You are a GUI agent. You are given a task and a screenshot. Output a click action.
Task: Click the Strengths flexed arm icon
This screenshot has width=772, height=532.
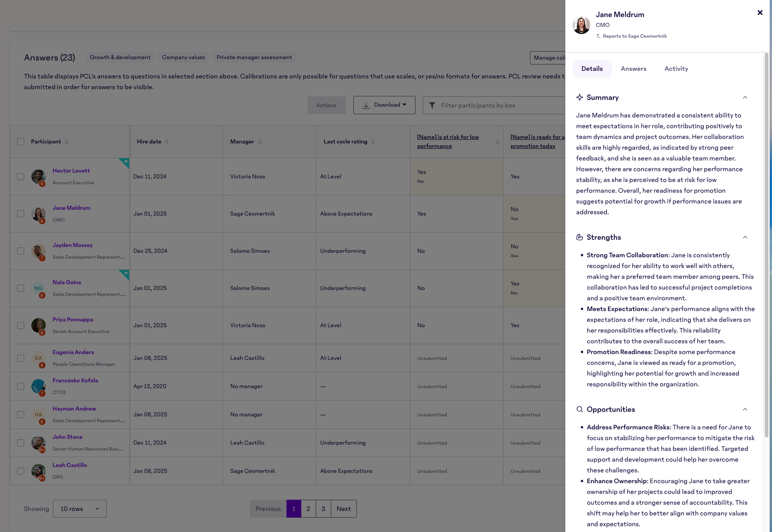click(580, 237)
